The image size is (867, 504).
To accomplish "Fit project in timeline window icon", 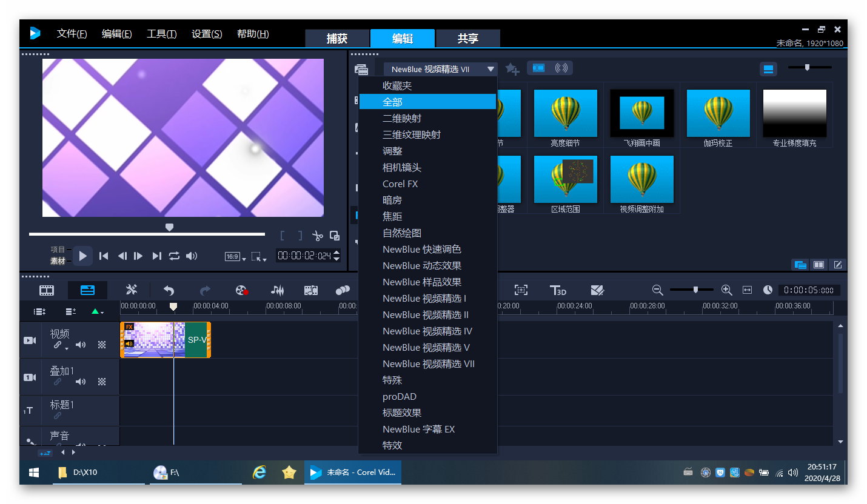I will pyautogui.click(x=747, y=290).
